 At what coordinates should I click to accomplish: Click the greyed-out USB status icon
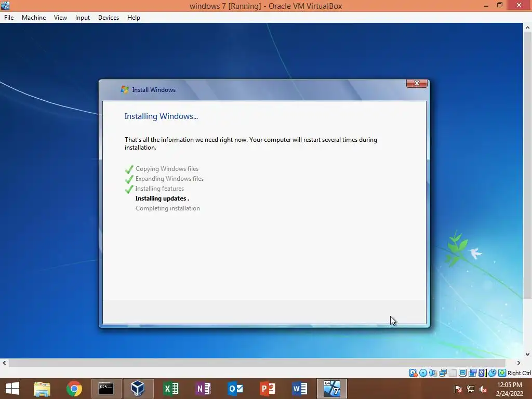click(453, 373)
